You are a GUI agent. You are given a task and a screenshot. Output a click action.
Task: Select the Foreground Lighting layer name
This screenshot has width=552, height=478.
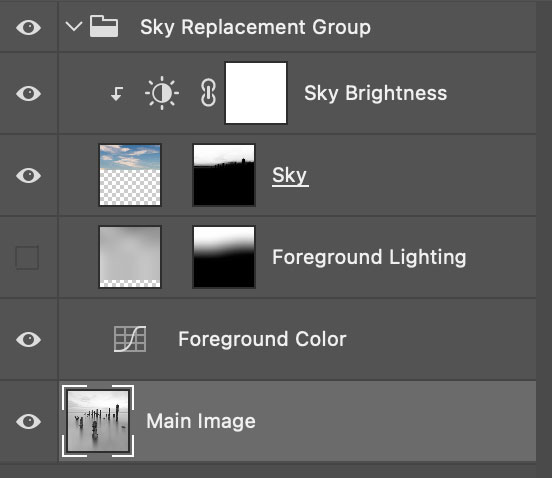tap(369, 257)
